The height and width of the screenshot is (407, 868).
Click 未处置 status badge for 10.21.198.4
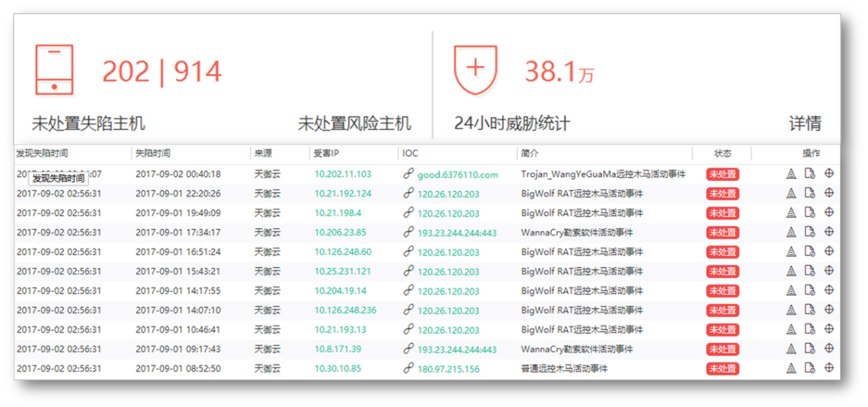[722, 213]
